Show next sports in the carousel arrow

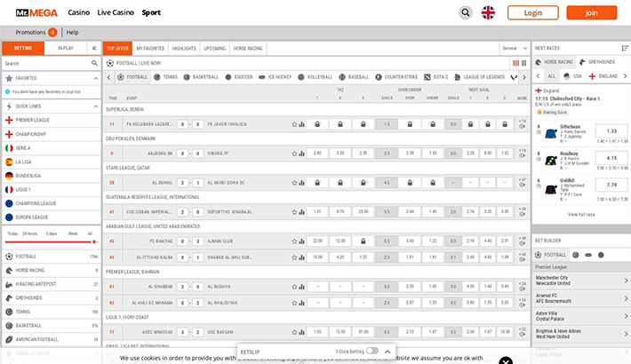[524, 77]
